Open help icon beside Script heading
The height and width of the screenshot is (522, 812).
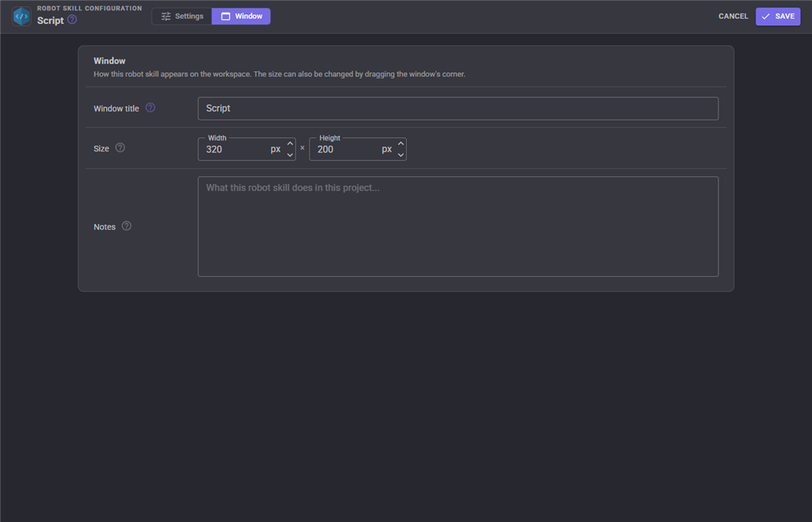72,20
